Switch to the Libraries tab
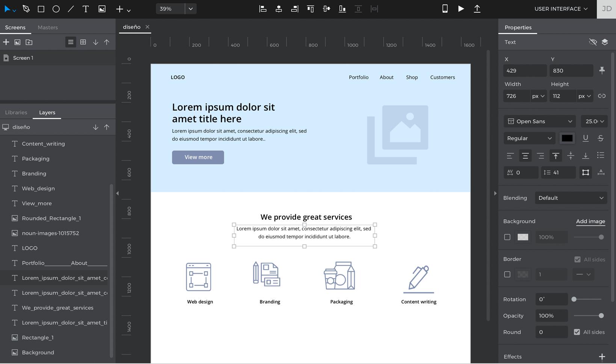Image resolution: width=616 pixels, height=364 pixels. (x=16, y=113)
